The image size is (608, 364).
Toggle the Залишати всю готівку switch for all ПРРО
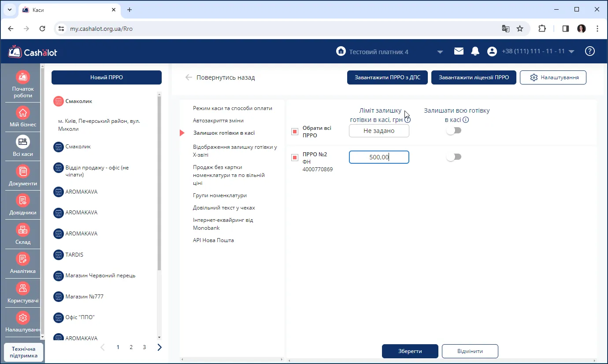(x=453, y=131)
